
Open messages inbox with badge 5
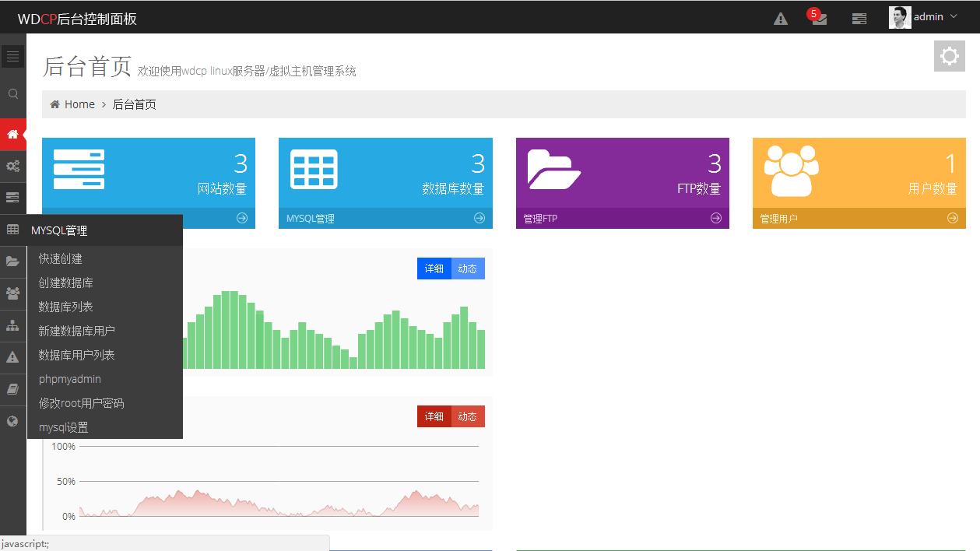819,18
